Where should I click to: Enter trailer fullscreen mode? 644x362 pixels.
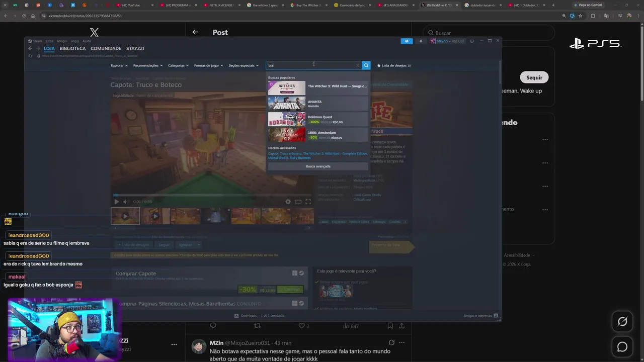pyautogui.click(x=308, y=202)
